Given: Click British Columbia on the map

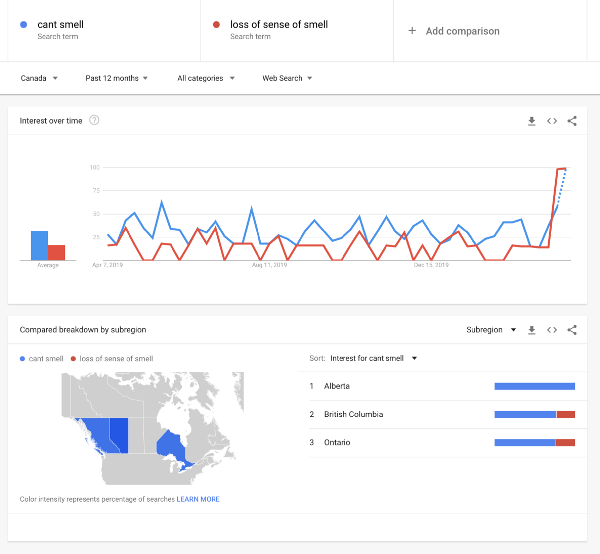Looking at the screenshot, I should point(96,432).
